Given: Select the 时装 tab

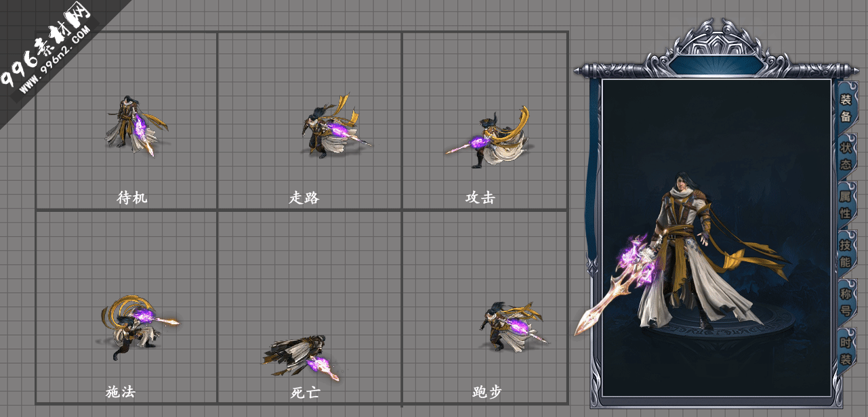Looking at the screenshot, I should (x=846, y=351).
